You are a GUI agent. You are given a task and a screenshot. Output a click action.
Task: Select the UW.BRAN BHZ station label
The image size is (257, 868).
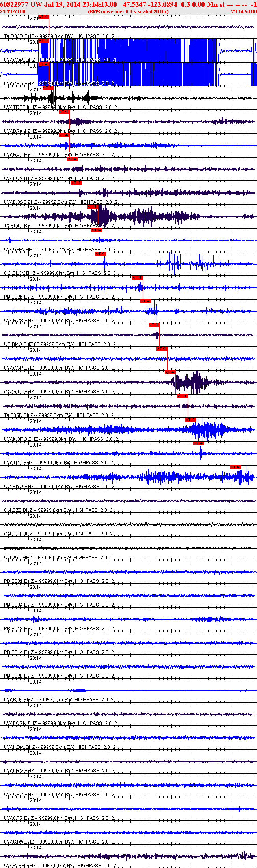pyautogui.click(x=20, y=131)
